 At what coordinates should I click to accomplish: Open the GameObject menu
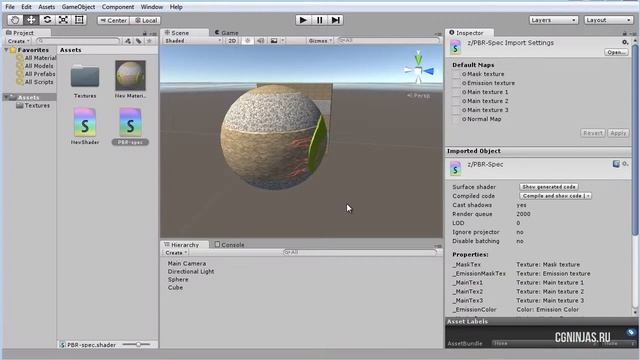click(78, 7)
